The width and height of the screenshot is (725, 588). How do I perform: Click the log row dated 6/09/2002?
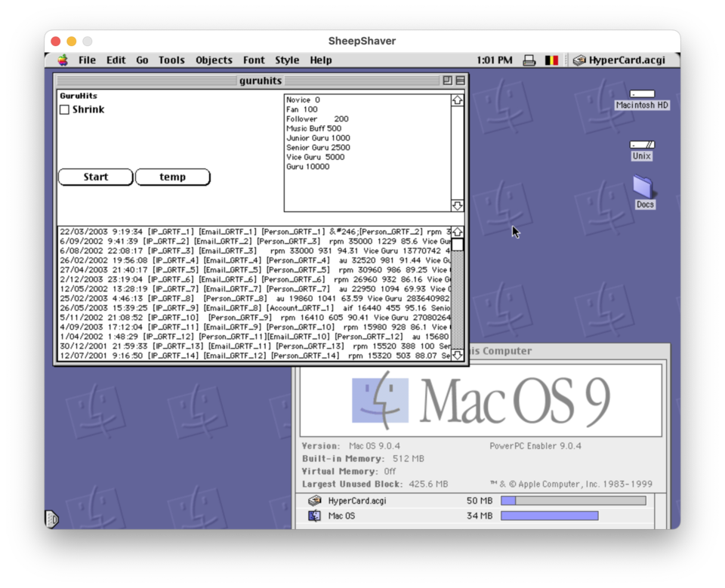tap(255, 242)
